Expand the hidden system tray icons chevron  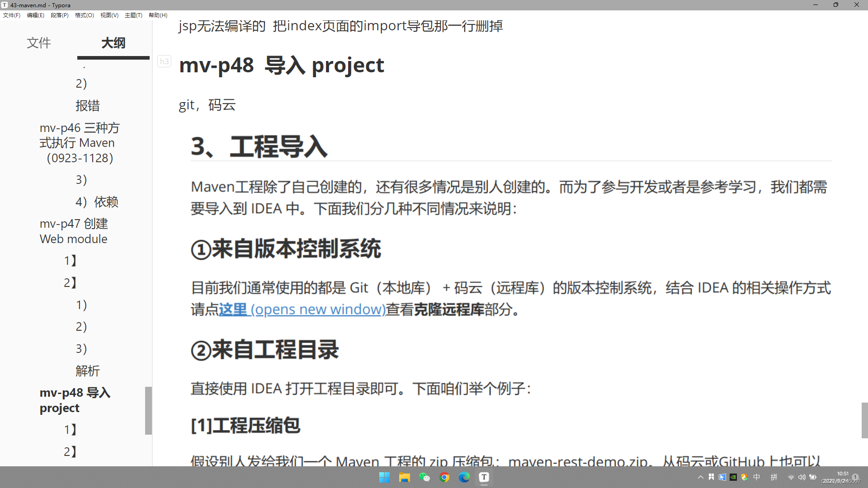700,477
